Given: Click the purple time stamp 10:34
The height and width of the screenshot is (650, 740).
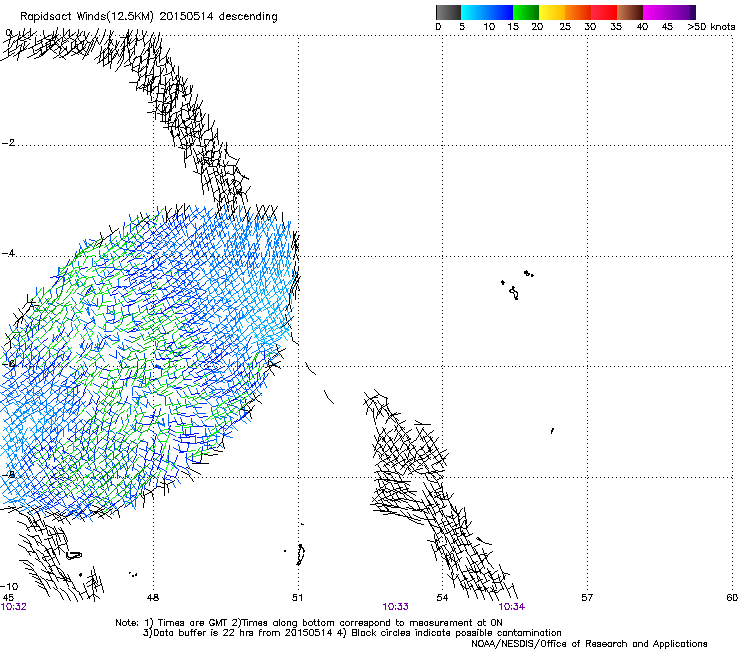Looking at the screenshot, I should (x=512, y=607).
